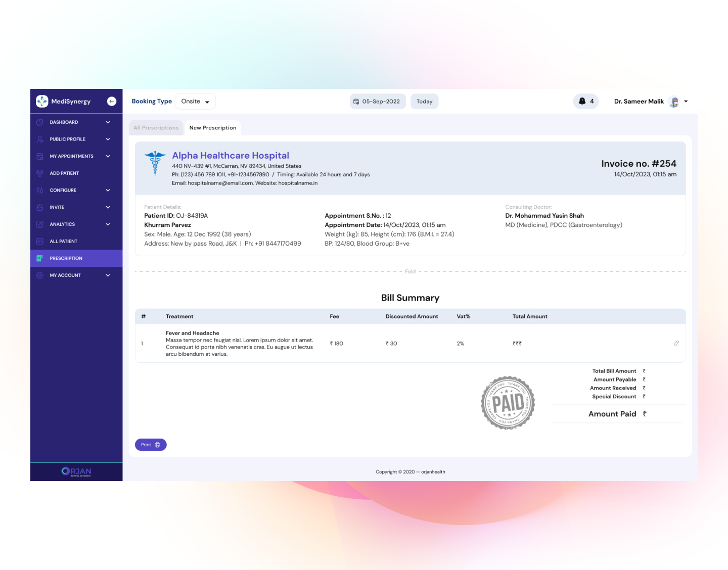Click the Special Discount label
Screen dimensions: 728x570
[x=614, y=397]
